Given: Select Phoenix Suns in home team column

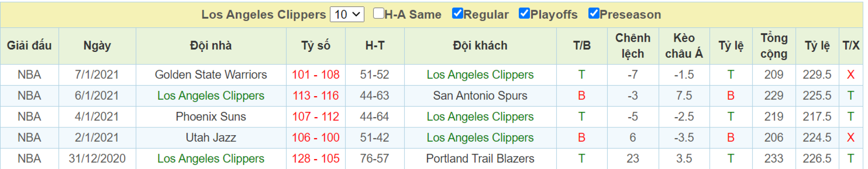Looking at the screenshot, I should click(211, 116).
